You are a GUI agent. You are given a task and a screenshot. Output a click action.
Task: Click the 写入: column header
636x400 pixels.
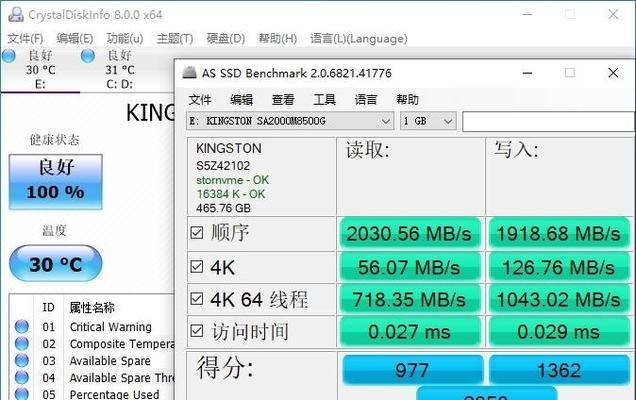pos(516,150)
